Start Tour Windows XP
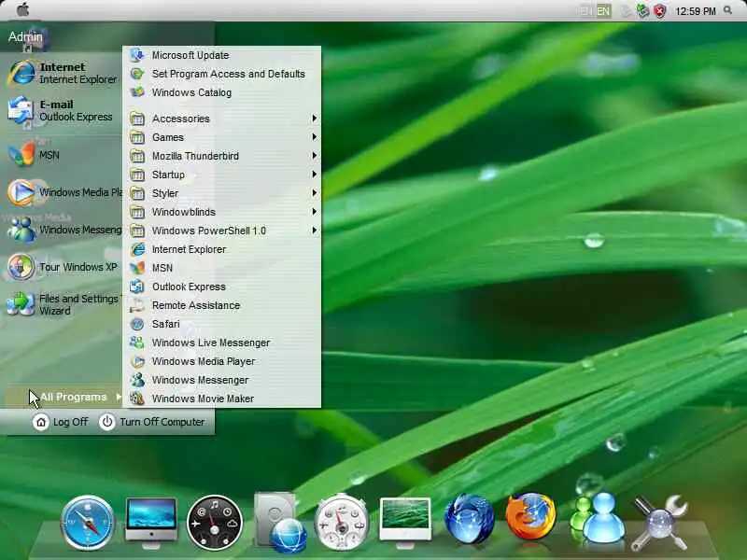Viewport: 747px width, 560px height. [x=62, y=267]
